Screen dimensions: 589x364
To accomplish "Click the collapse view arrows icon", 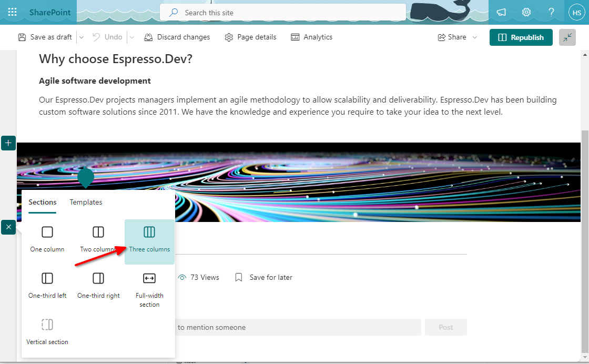I will pos(567,37).
